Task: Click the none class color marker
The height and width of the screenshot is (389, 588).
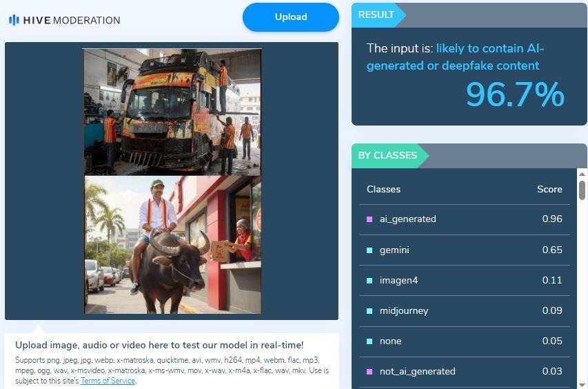Action: [x=370, y=341]
